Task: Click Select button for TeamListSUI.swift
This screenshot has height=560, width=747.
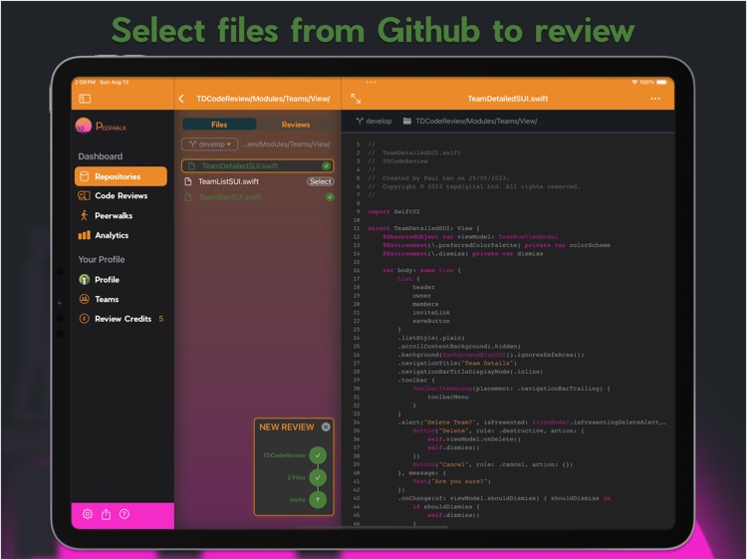Action: (x=320, y=181)
